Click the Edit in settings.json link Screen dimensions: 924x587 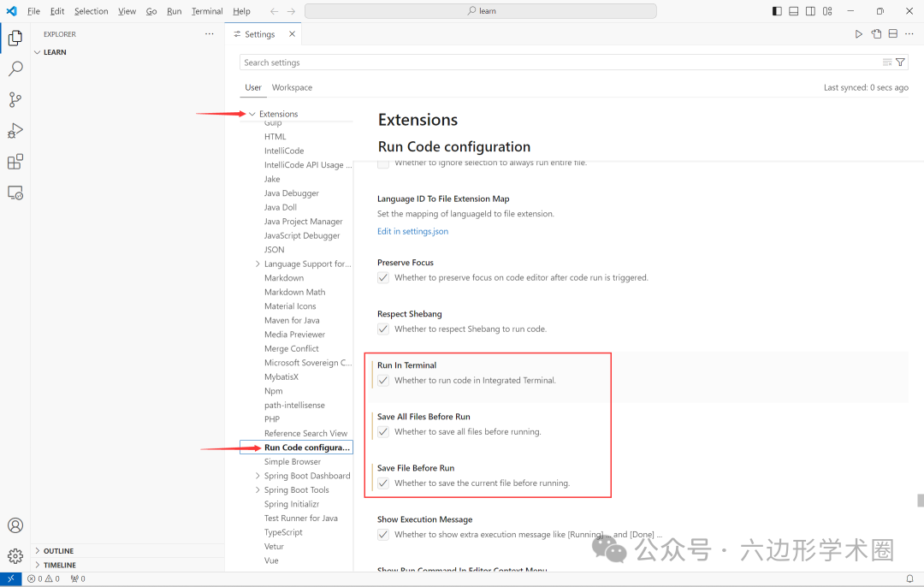click(412, 230)
